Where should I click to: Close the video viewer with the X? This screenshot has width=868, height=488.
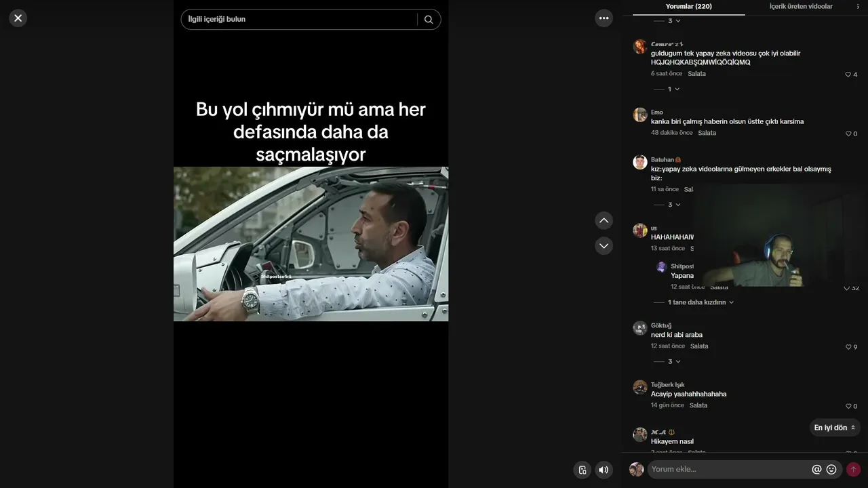[18, 18]
